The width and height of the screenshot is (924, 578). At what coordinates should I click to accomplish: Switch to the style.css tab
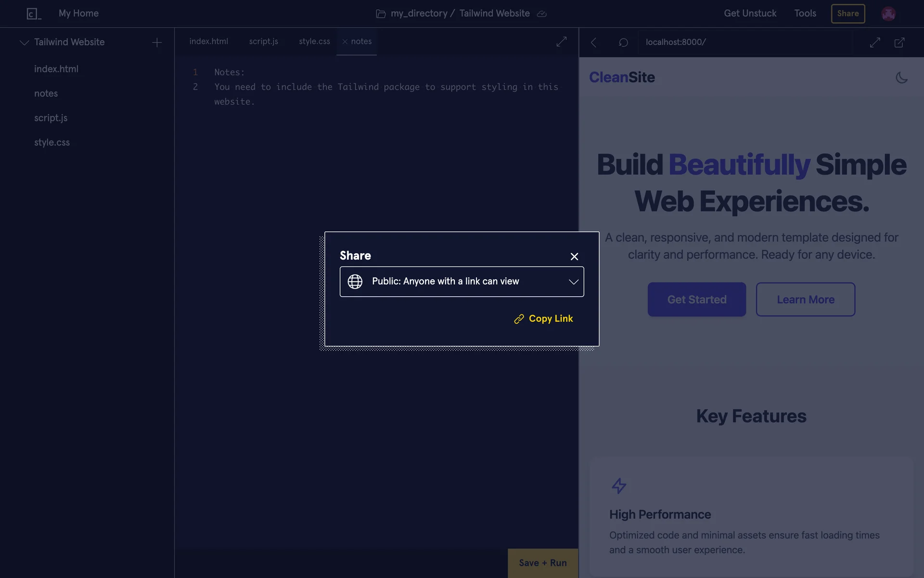pyautogui.click(x=314, y=41)
